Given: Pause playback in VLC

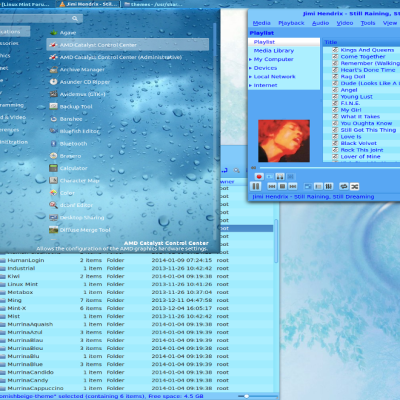Looking at the screenshot, I should pyautogui.click(x=256, y=186).
